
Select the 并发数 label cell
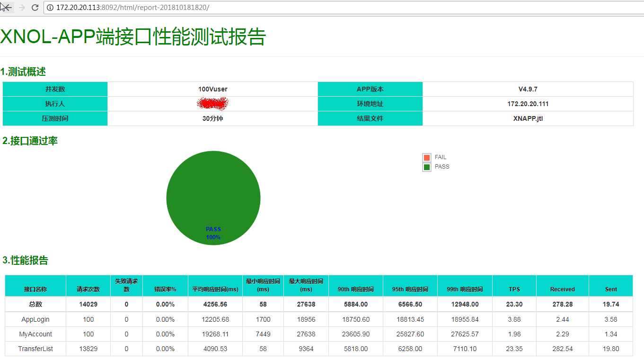coord(55,89)
